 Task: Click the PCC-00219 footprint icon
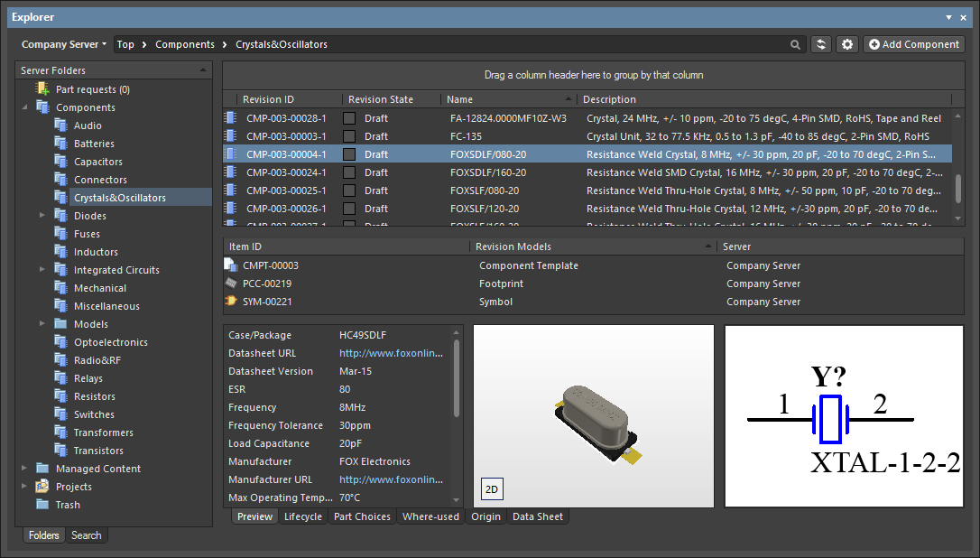coord(231,284)
